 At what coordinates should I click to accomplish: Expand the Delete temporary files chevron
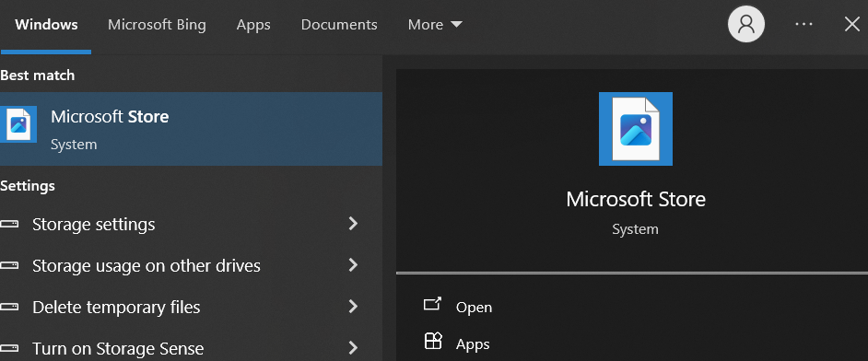click(353, 307)
